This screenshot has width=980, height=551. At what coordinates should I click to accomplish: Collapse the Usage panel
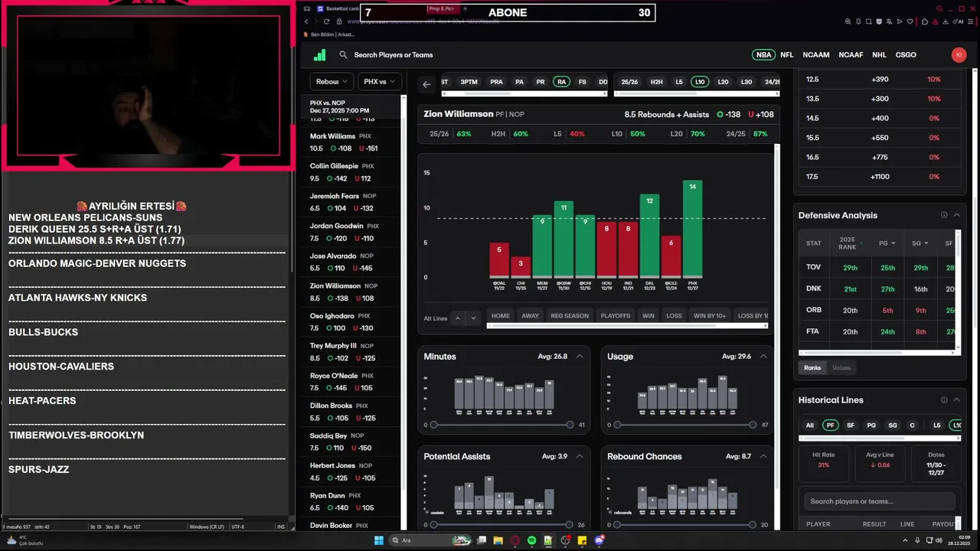[x=763, y=357]
